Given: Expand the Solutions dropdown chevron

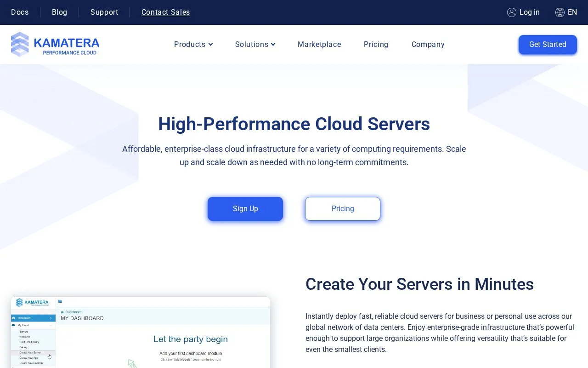Looking at the screenshot, I should (x=273, y=45).
